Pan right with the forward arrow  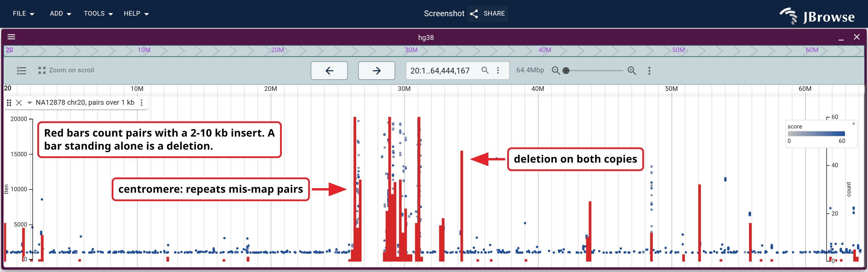tap(376, 70)
